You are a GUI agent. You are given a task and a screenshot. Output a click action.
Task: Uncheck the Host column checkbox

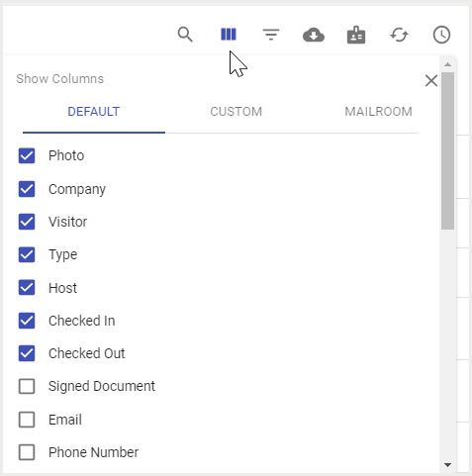(x=27, y=288)
